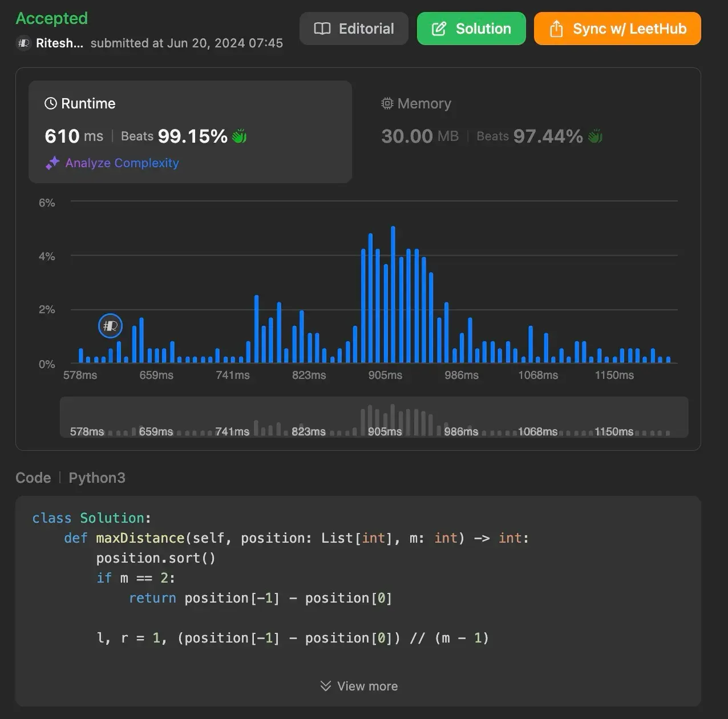Click the View more double chevron
Viewport: 728px width, 719px height.
point(326,686)
